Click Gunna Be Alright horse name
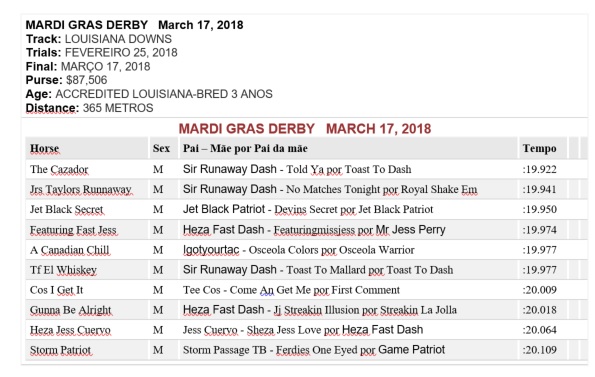 [71, 310]
